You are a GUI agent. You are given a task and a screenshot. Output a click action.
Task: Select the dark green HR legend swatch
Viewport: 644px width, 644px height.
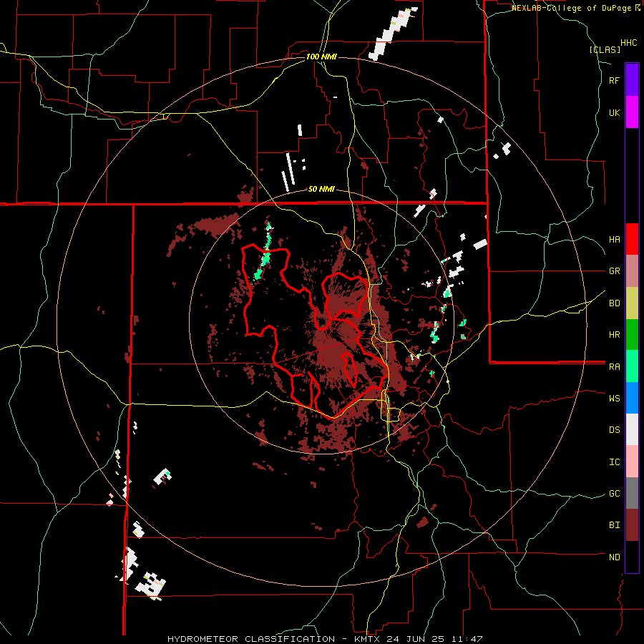[632, 335]
